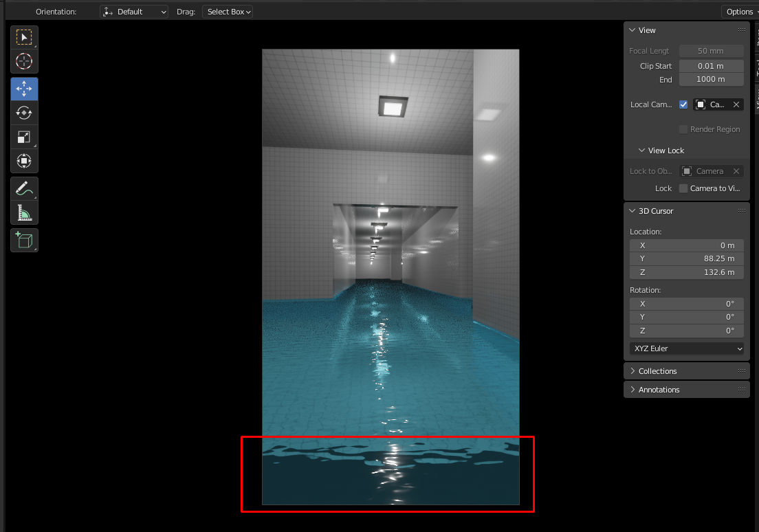Collapse the 3D Cursor panel
This screenshot has width=759, height=532.
pyautogui.click(x=632, y=210)
